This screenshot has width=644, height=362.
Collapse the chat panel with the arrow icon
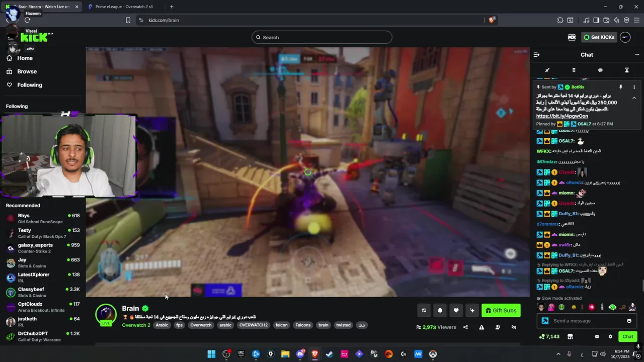point(536,55)
